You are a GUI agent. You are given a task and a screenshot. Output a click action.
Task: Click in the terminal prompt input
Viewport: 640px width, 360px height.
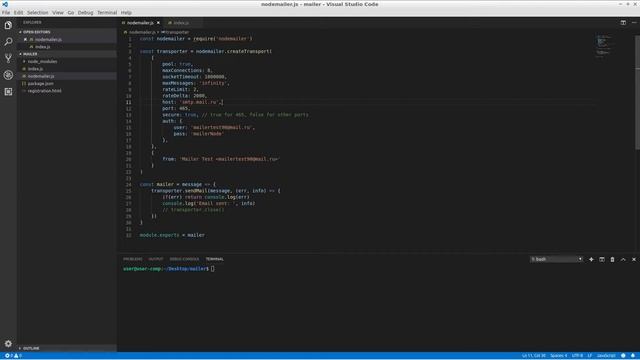point(213,269)
